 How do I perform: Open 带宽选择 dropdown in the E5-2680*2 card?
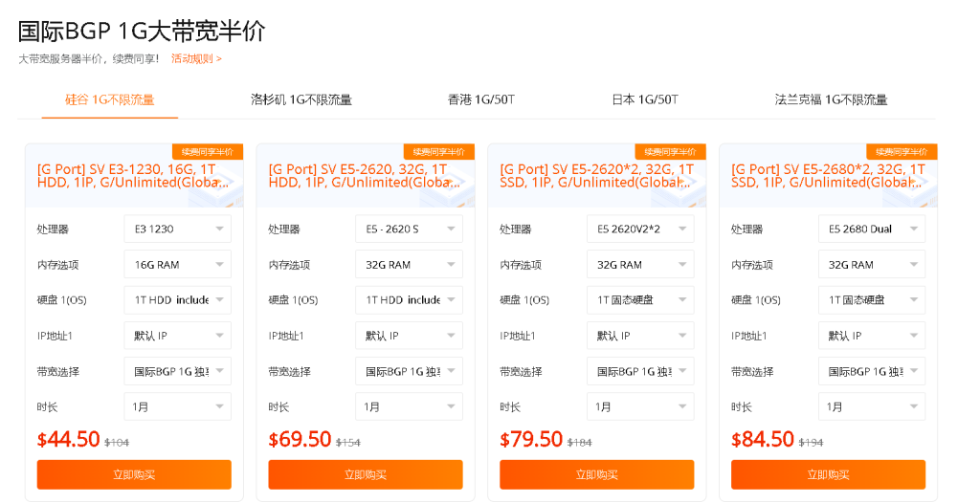872,371
